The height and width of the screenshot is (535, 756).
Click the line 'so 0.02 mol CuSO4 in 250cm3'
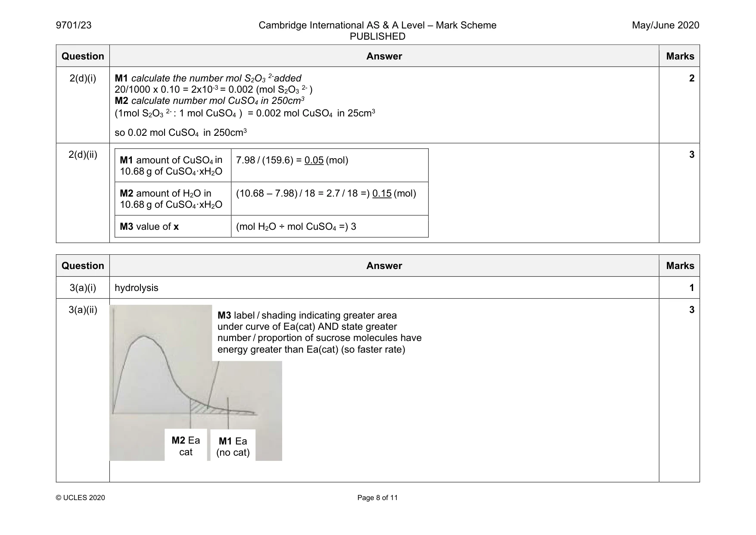(x=180, y=132)
